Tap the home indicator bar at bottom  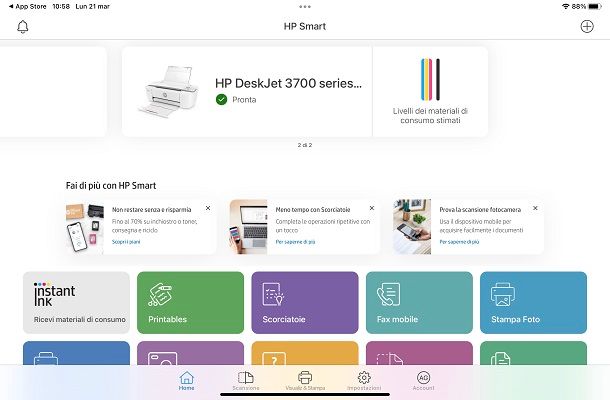point(305,395)
